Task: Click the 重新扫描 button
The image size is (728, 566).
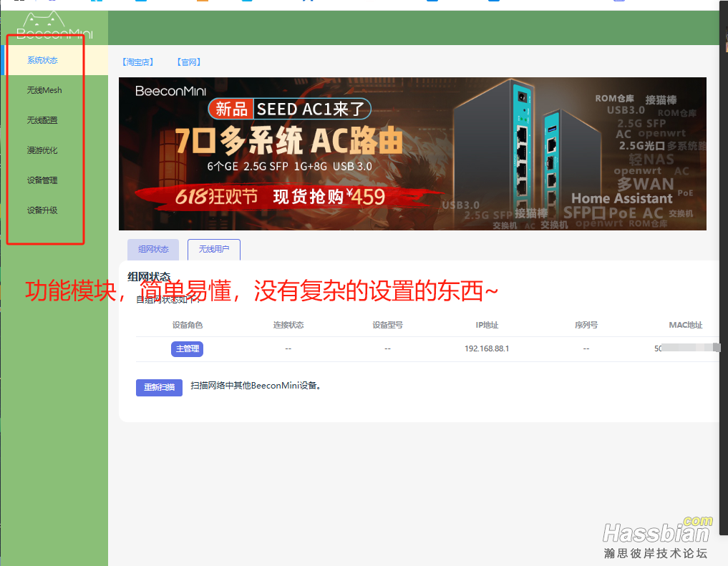Action: (159, 387)
